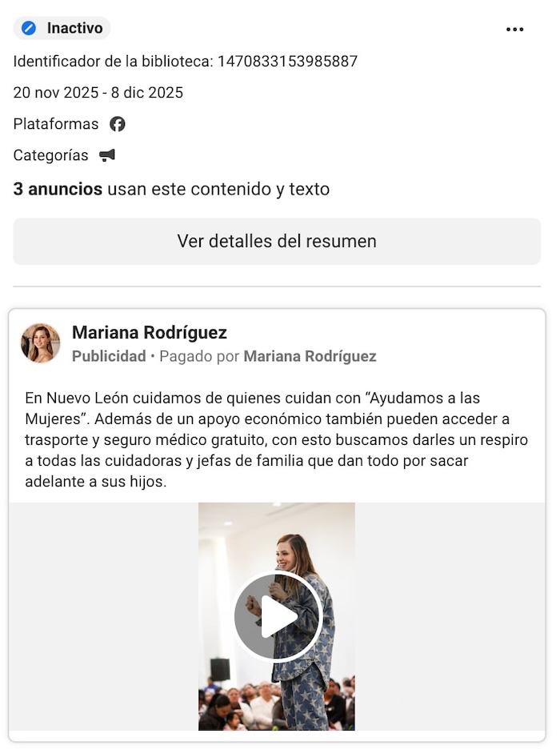Viewport: 560px width, 753px height.
Task: Click the audience at the video thumbnail bottom
Action: [x=240, y=704]
